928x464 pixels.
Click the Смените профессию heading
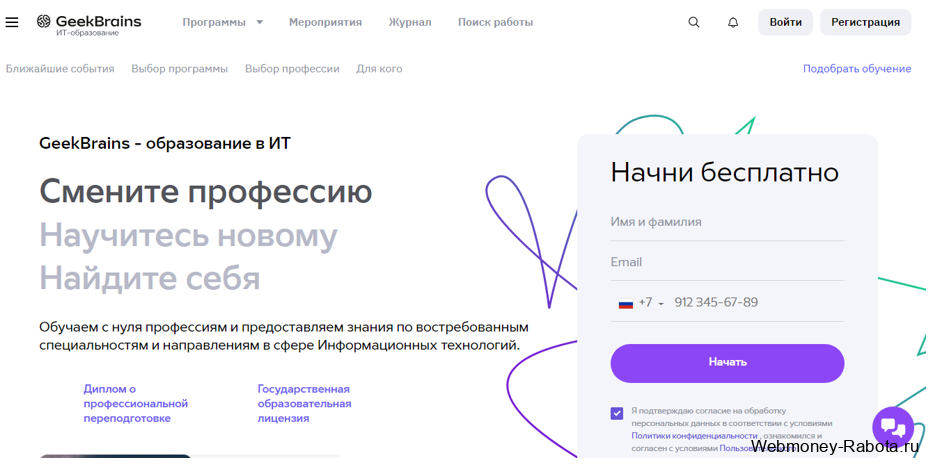[205, 191]
